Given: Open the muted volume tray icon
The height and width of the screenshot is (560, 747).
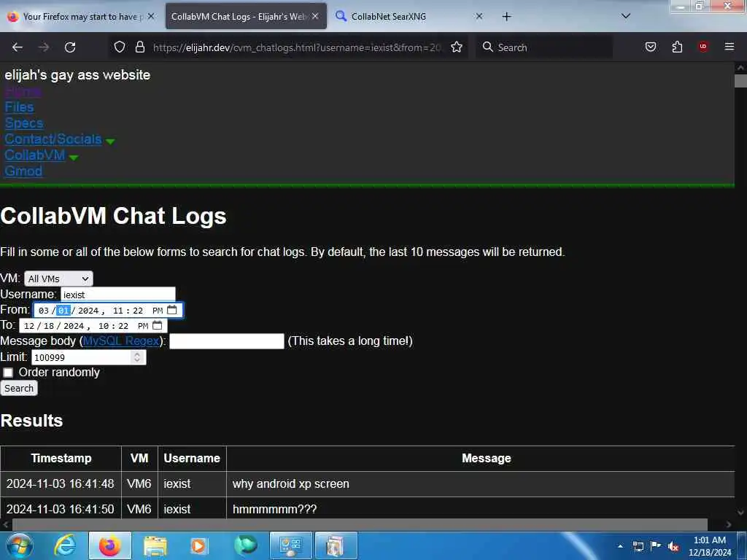Looking at the screenshot, I should tap(673, 547).
